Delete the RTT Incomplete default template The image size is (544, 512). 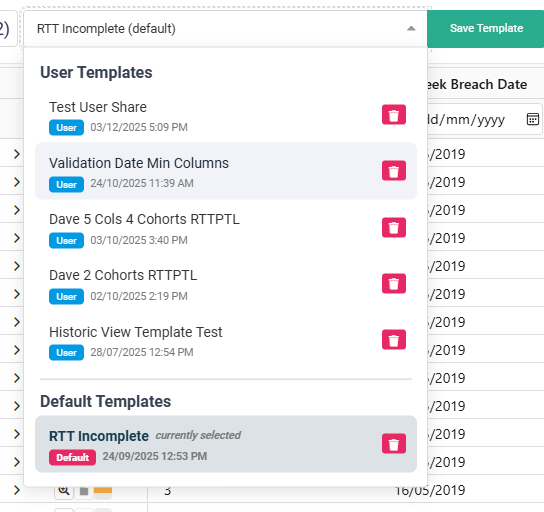click(394, 444)
